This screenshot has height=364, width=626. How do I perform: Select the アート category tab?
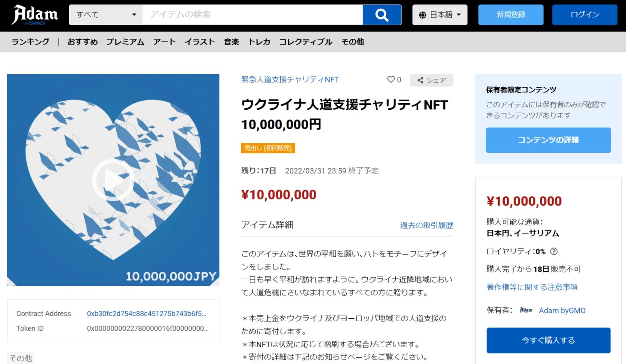[x=164, y=42]
